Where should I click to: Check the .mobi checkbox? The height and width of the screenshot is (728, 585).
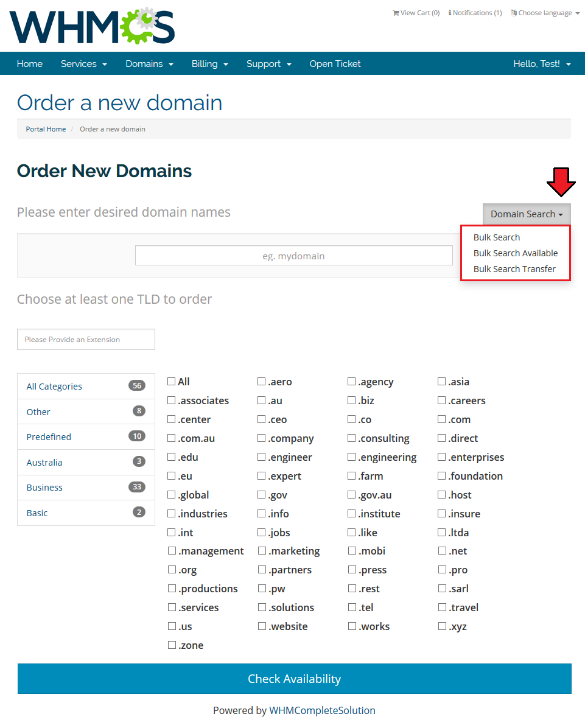(352, 551)
